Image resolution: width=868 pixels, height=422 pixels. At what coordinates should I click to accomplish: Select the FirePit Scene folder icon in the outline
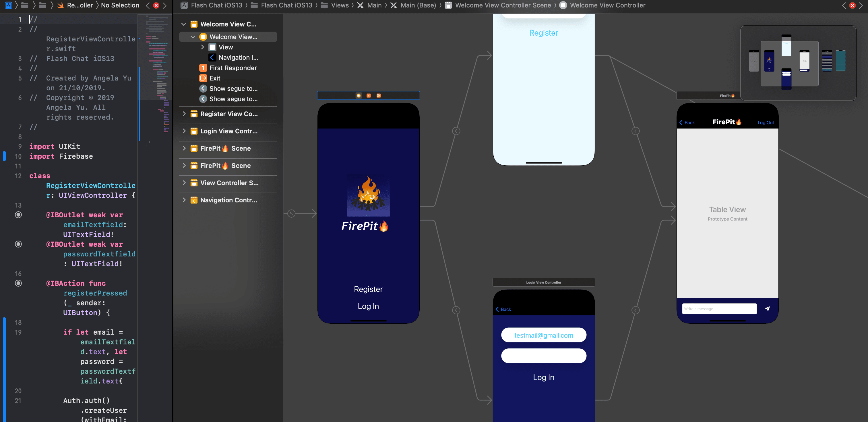click(194, 148)
